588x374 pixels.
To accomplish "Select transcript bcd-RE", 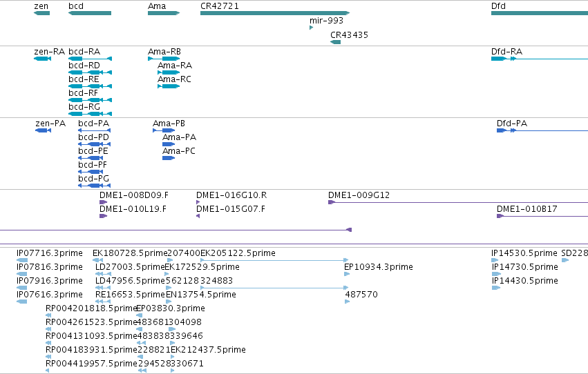I will point(90,86).
